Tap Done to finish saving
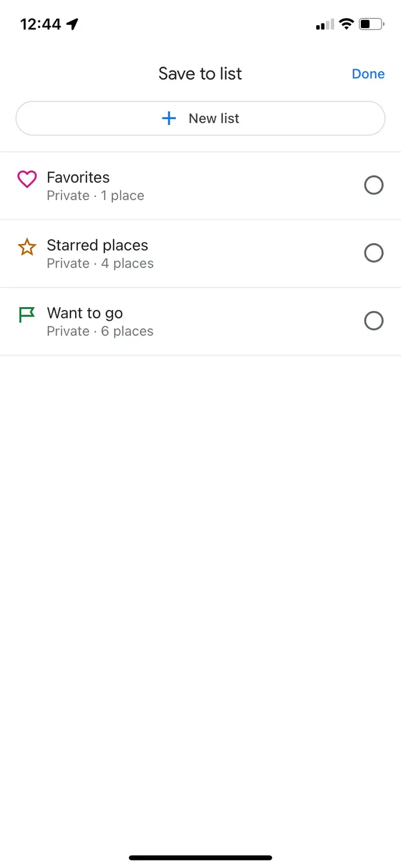 point(368,74)
